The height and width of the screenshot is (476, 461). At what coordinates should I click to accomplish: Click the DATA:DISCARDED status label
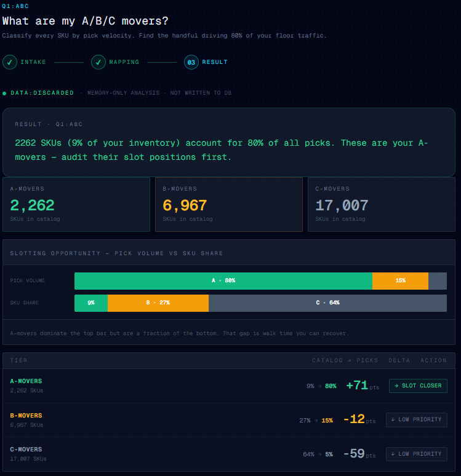pos(42,93)
